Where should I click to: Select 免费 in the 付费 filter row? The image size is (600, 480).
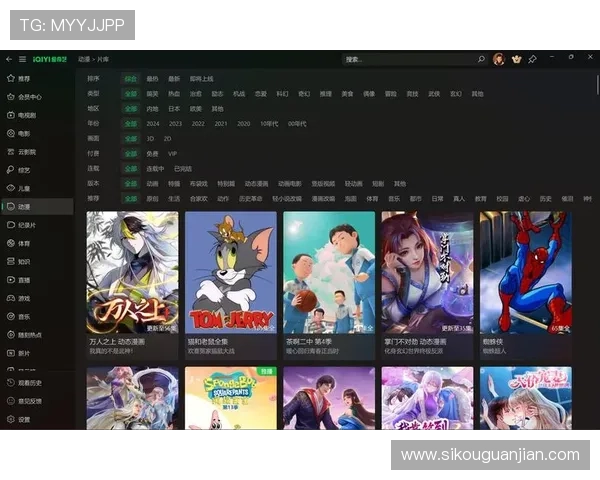click(152, 154)
